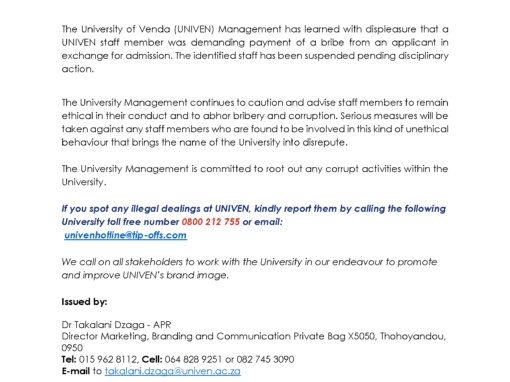The height and width of the screenshot is (382, 510).
Task: Click the name 'Dr Takalani Dzaga - APR'
Action: pyautogui.click(x=116, y=325)
